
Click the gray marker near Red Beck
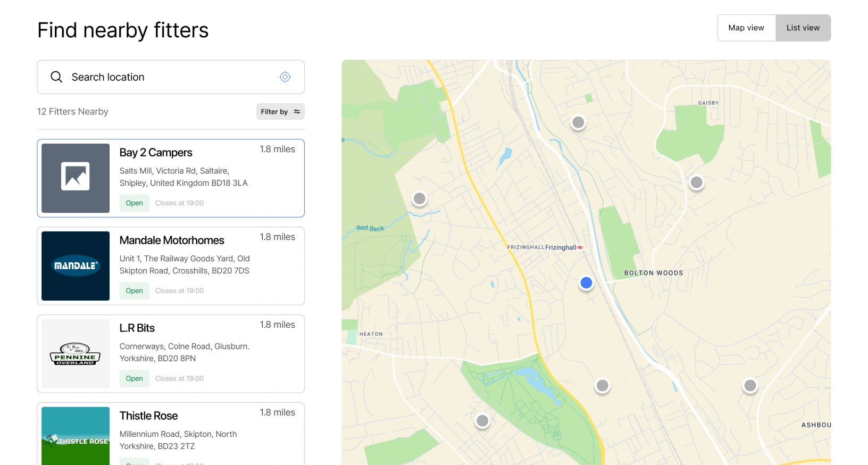(420, 198)
